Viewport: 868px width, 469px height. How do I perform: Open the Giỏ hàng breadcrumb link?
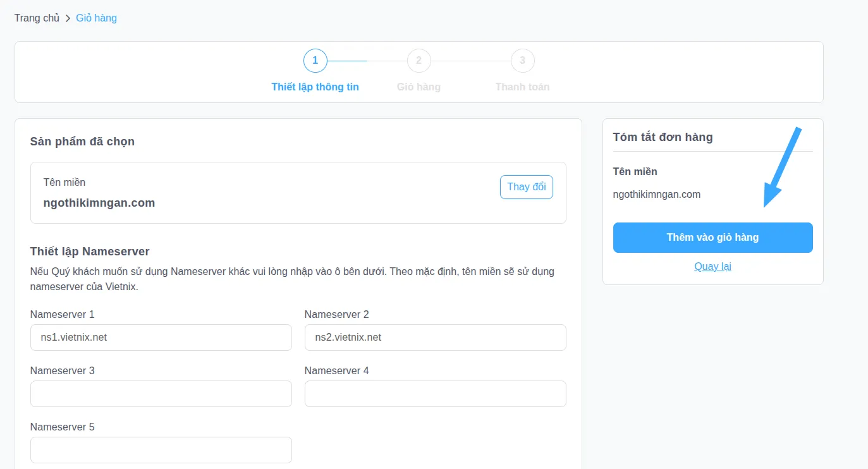click(x=96, y=18)
